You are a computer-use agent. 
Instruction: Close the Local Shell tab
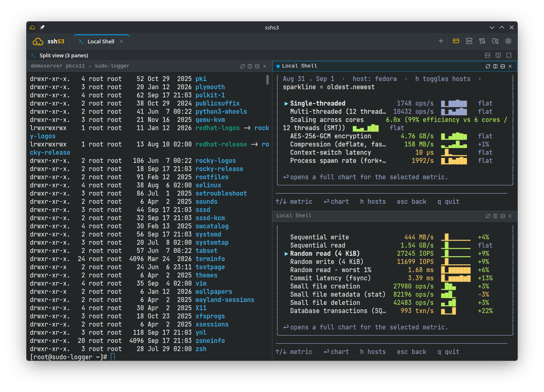pyautogui.click(x=121, y=41)
